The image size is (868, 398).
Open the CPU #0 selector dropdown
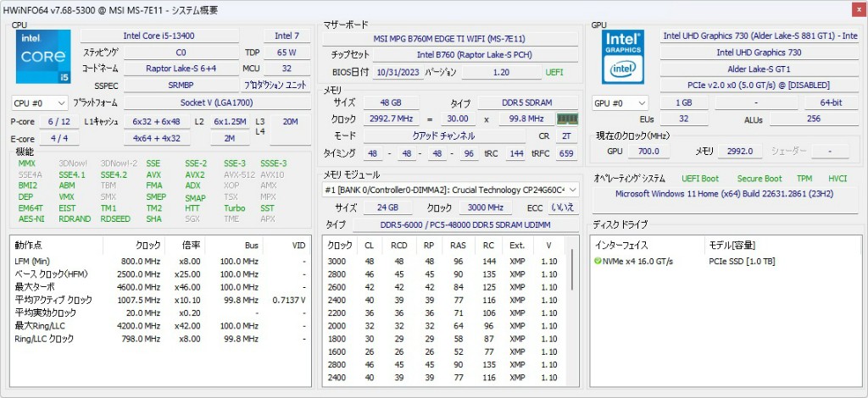39,103
